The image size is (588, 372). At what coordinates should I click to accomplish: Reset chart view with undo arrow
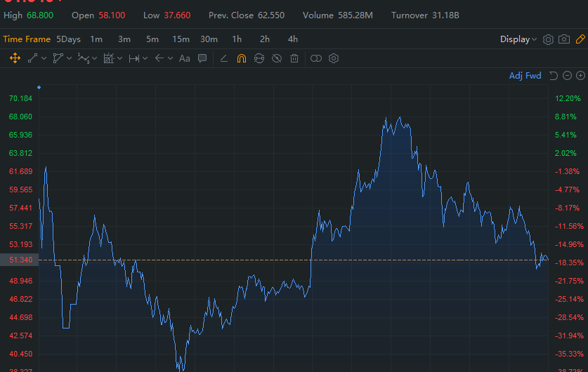[553, 76]
